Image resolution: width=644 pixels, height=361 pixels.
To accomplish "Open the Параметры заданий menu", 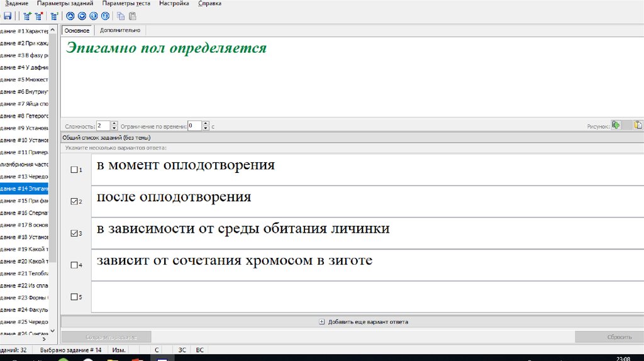I will tap(65, 4).
